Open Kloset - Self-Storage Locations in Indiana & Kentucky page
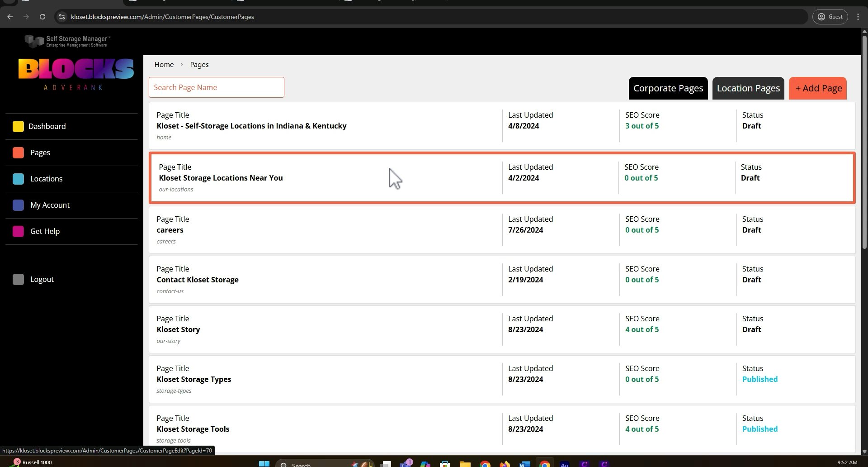 [x=251, y=126]
